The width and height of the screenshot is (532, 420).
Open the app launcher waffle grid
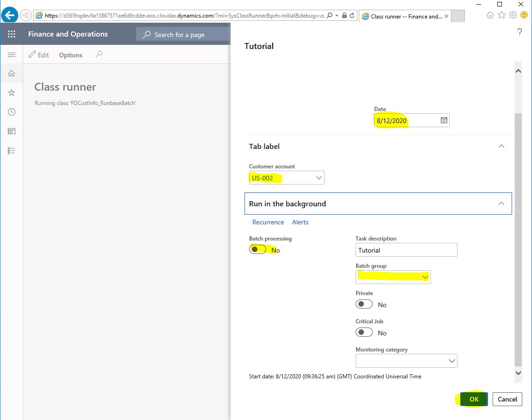12,34
